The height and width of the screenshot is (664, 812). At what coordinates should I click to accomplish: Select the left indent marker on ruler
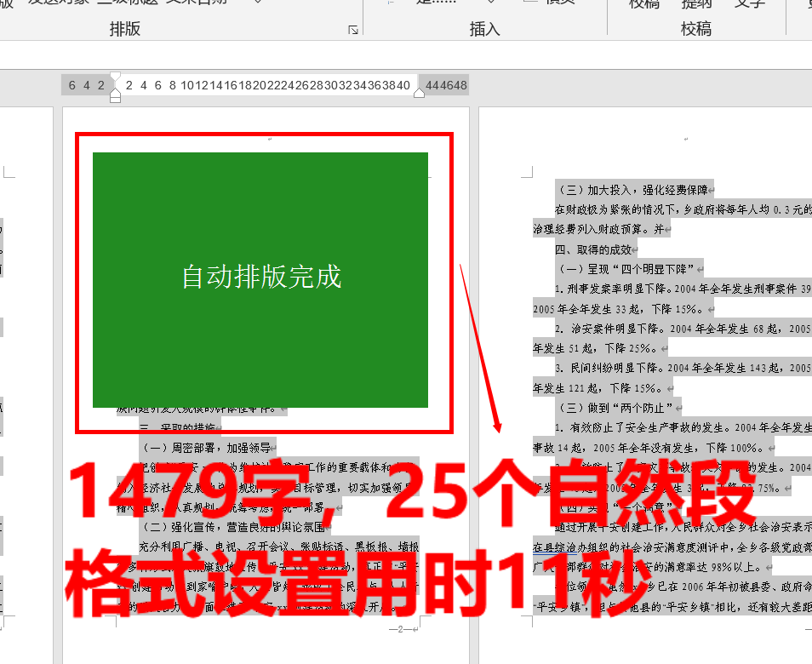tap(116, 95)
